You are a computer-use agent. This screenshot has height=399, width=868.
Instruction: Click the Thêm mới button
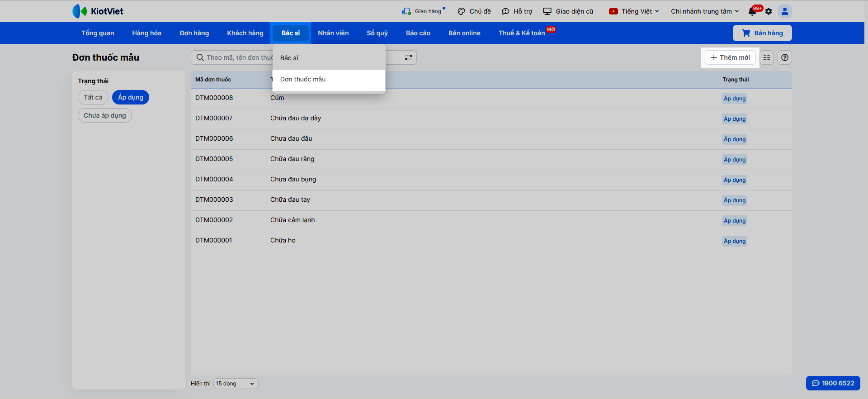point(730,57)
